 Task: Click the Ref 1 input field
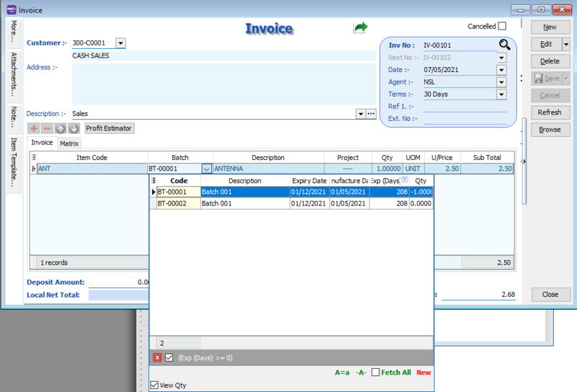(464, 107)
